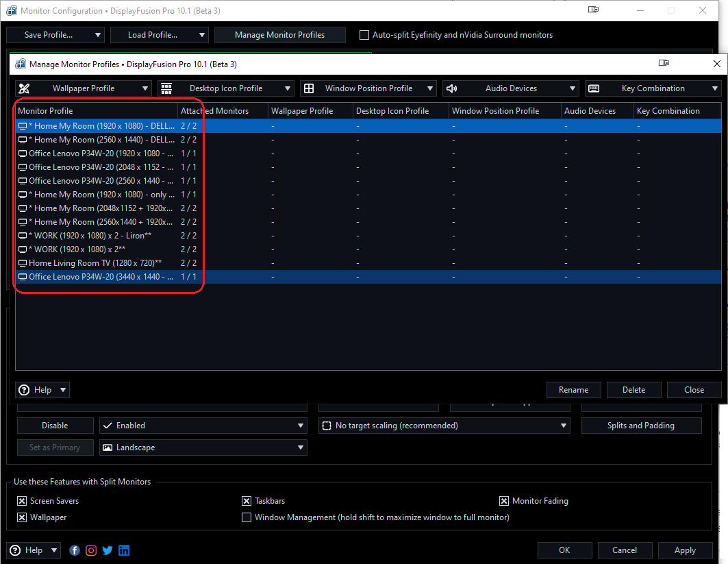The image size is (728, 564).
Task: Click the Facebook icon in footer
Action: coord(75,550)
